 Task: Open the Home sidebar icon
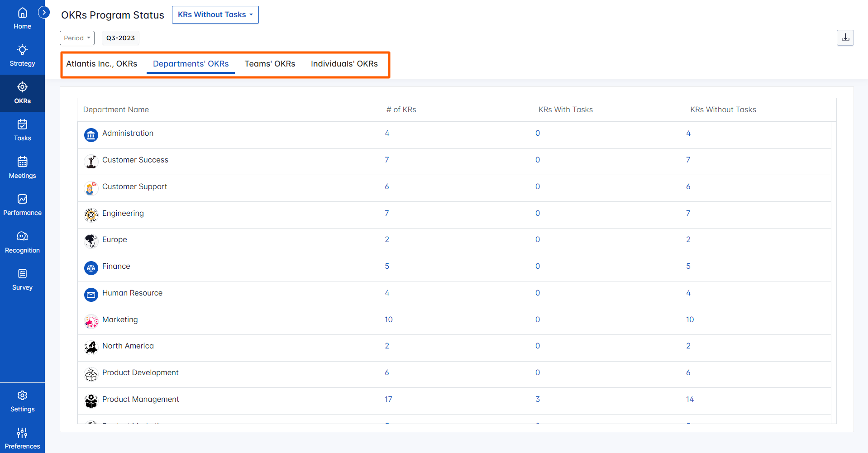pos(22,19)
